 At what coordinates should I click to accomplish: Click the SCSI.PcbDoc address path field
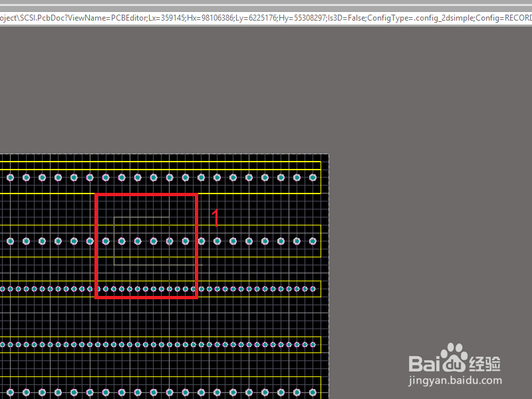(266, 18)
